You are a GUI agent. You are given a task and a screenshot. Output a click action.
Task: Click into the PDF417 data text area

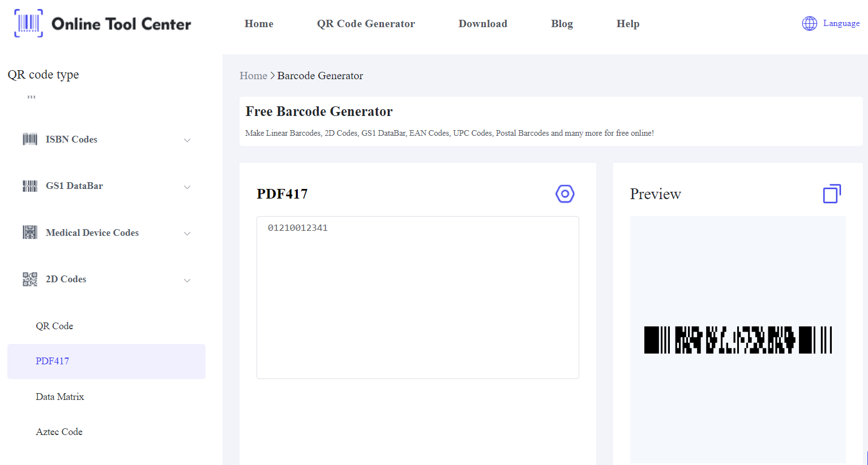click(418, 298)
